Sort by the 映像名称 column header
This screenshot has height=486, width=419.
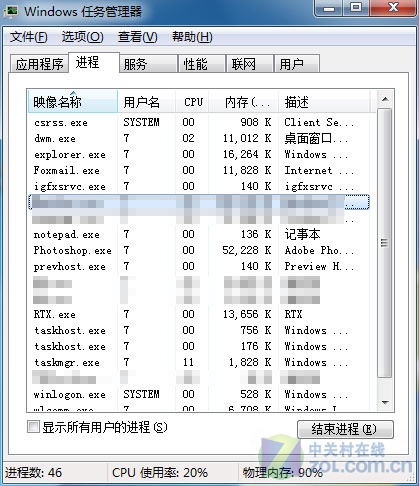pos(73,102)
